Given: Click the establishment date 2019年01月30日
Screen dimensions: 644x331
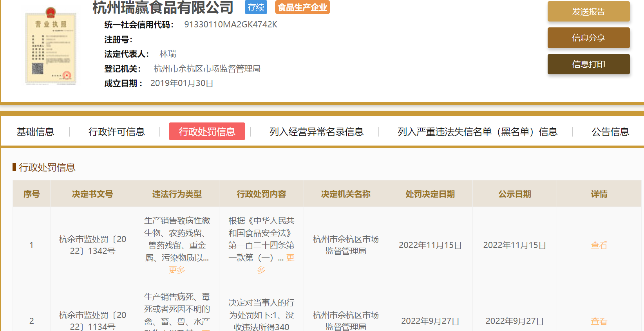Looking at the screenshot, I should [182, 83].
